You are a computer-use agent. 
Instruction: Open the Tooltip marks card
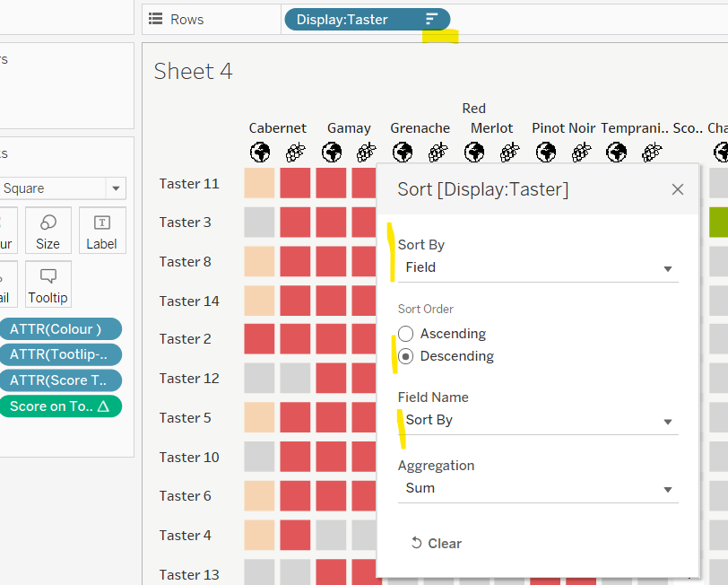coord(48,284)
